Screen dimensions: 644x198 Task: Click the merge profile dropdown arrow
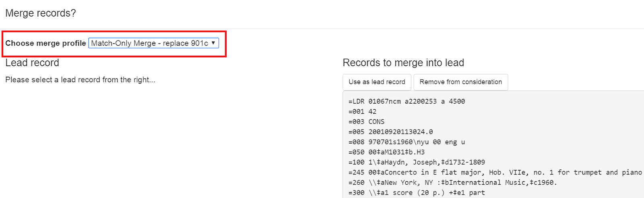(x=213, y=43)
